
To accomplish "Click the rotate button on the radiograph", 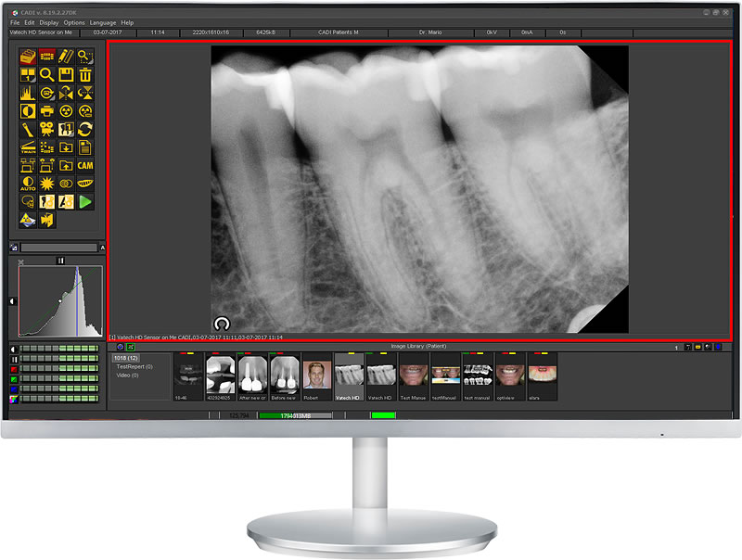I will coord(222,323).
